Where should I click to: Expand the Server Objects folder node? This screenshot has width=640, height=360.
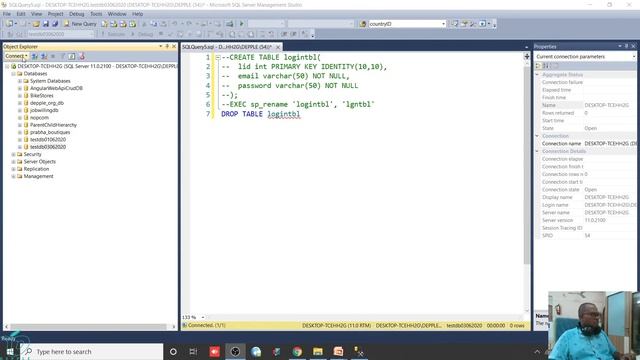[x=13, y=162]
